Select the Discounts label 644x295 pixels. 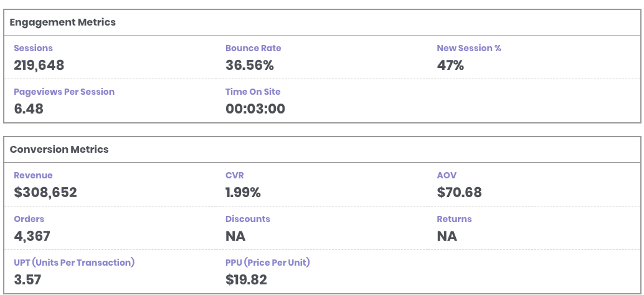pyautogui.click(x=247, y=219)
